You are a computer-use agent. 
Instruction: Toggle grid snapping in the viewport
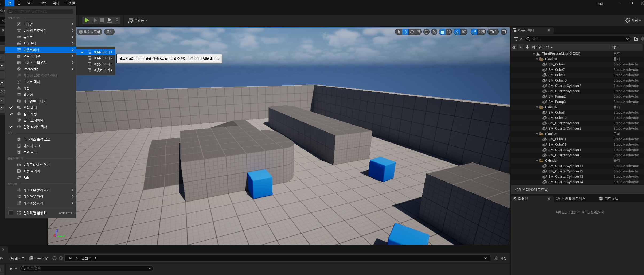443,32
